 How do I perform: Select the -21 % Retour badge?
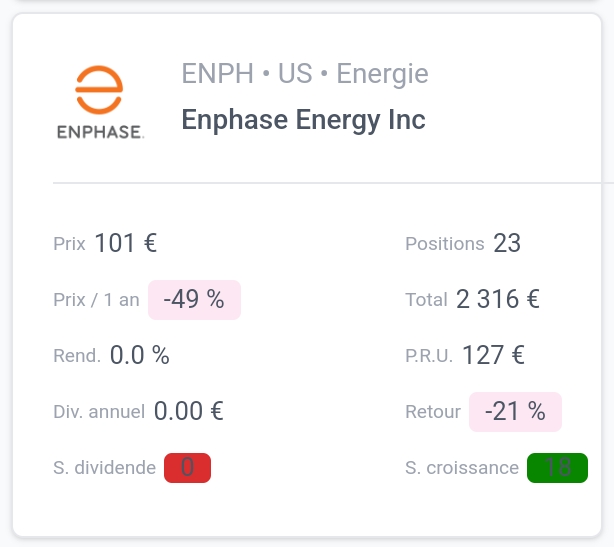pos(515,411)
